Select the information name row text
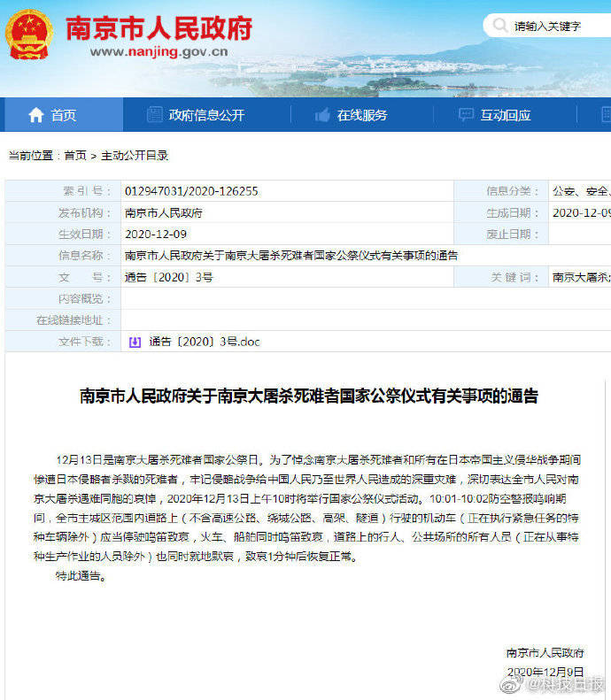 pyautogui.click(x=291, y=256)
